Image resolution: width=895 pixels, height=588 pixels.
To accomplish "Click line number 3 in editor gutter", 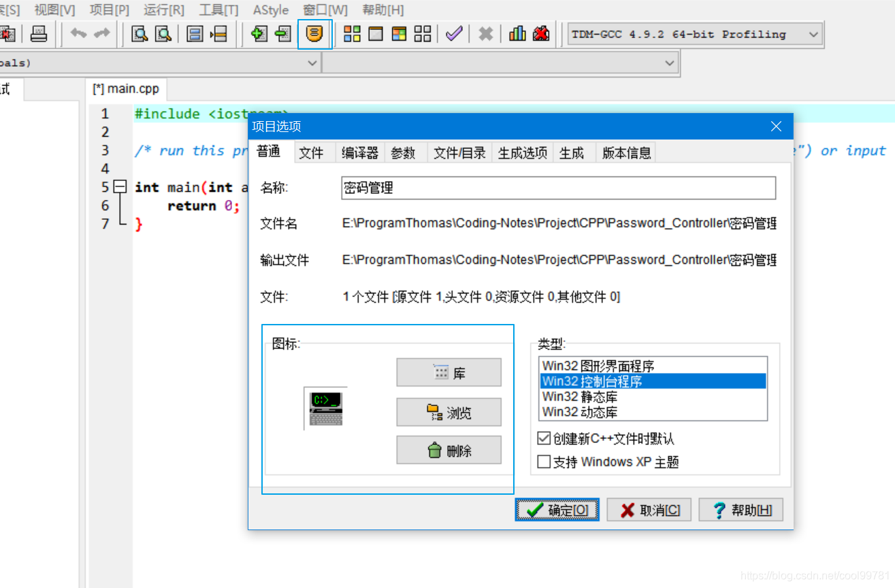I will click(x=105, y=150).
